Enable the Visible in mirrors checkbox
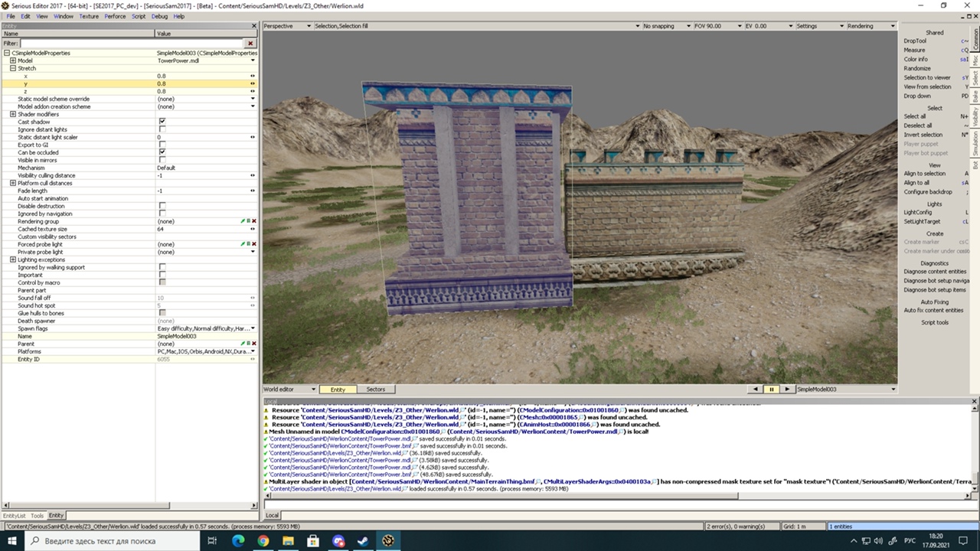 [162, 160]
